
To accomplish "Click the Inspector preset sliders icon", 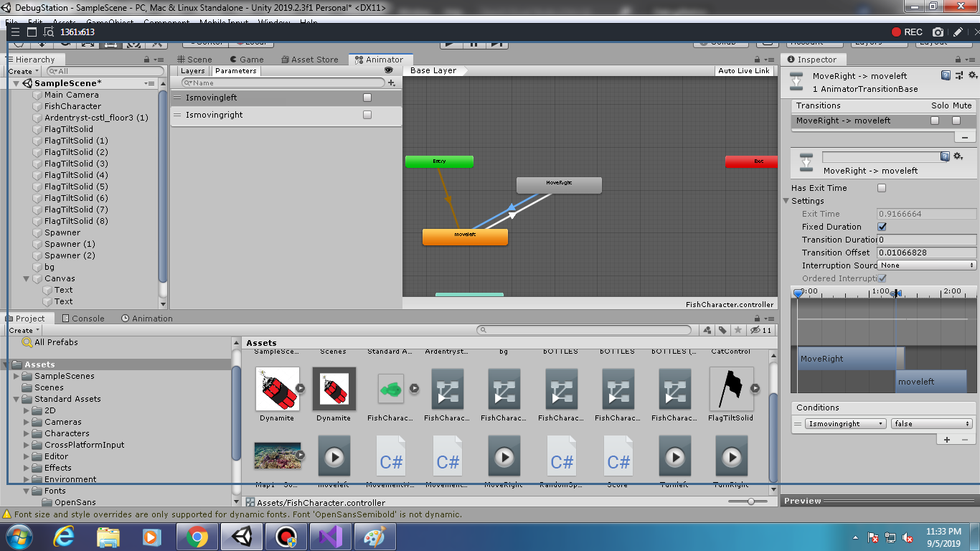I will point(960,75).
